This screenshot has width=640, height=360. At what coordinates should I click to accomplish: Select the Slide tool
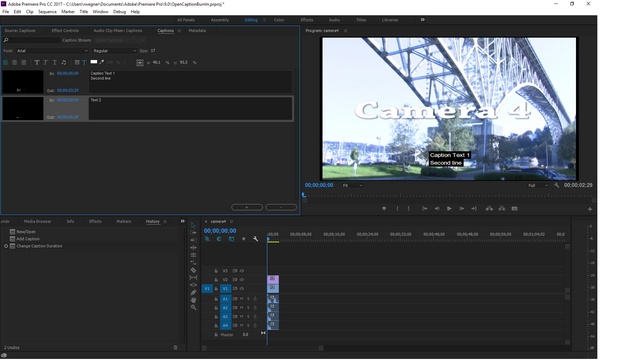[193, 285]
